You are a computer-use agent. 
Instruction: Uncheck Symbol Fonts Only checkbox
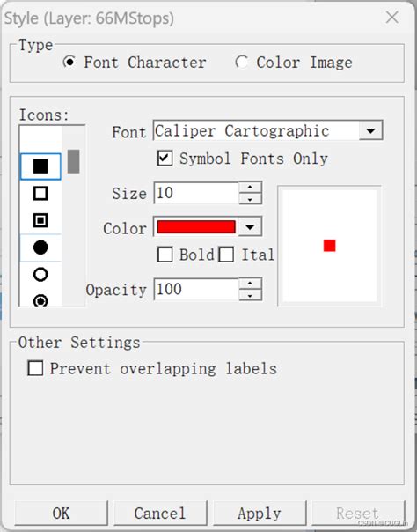click(x=165, y=159)
